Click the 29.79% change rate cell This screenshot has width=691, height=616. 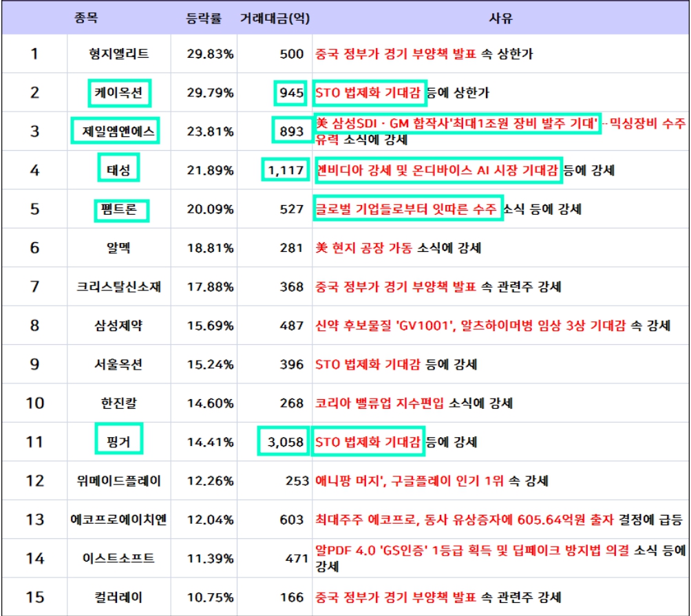point(210,92)
